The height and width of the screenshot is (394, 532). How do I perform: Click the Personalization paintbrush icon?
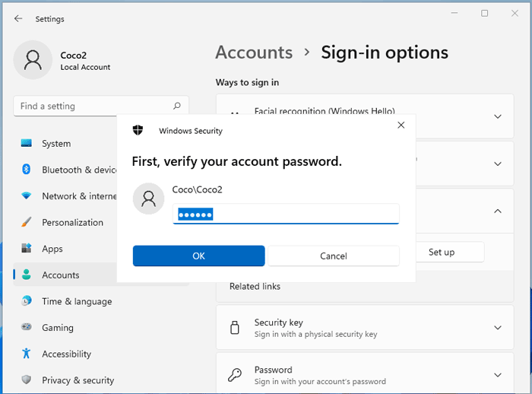tap(26, 222)
